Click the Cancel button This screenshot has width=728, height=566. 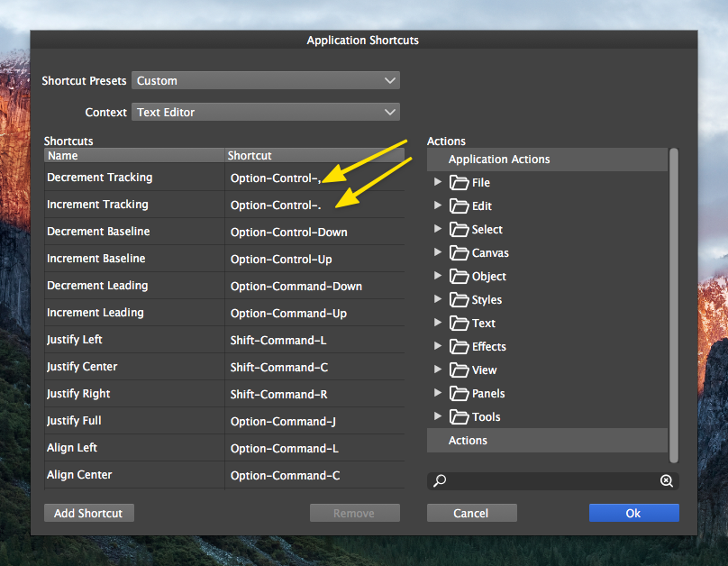(471, 513)
